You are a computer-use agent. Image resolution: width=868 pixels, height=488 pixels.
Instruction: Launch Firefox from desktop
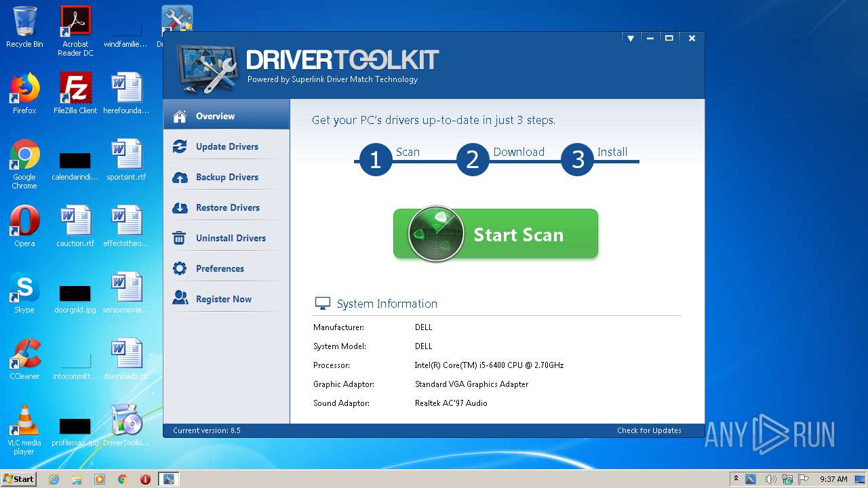(x=24, y=94)
